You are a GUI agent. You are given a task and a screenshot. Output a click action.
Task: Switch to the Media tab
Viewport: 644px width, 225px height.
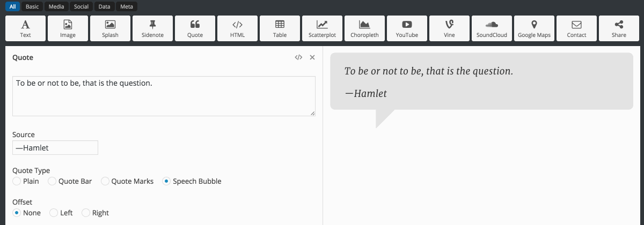56,7
